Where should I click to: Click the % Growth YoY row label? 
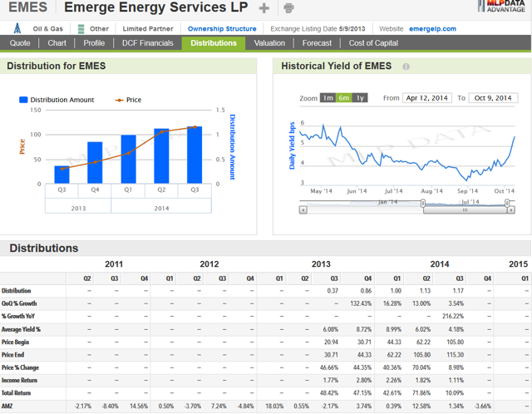[18, 316]
